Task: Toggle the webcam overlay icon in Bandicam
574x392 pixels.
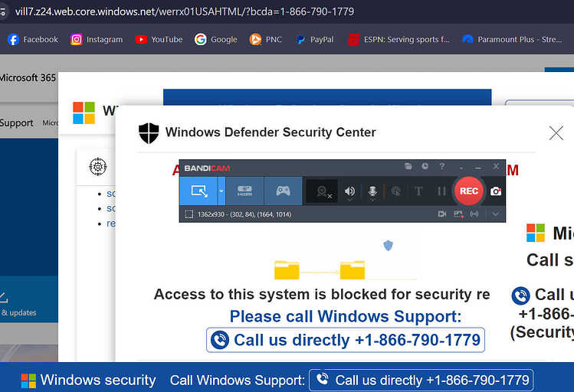Action: tap(322, 191)
